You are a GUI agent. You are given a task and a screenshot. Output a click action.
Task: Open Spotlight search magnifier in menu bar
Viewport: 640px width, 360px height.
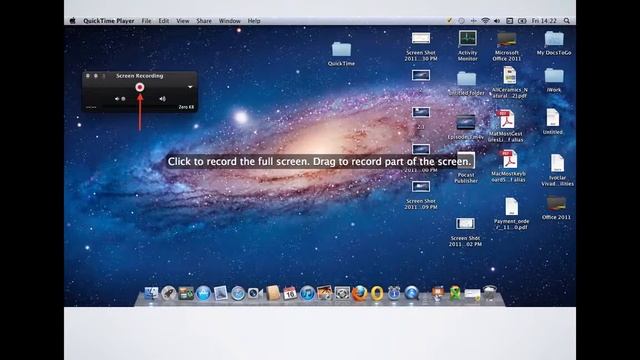pyautogui.click(x=567, y=20)
